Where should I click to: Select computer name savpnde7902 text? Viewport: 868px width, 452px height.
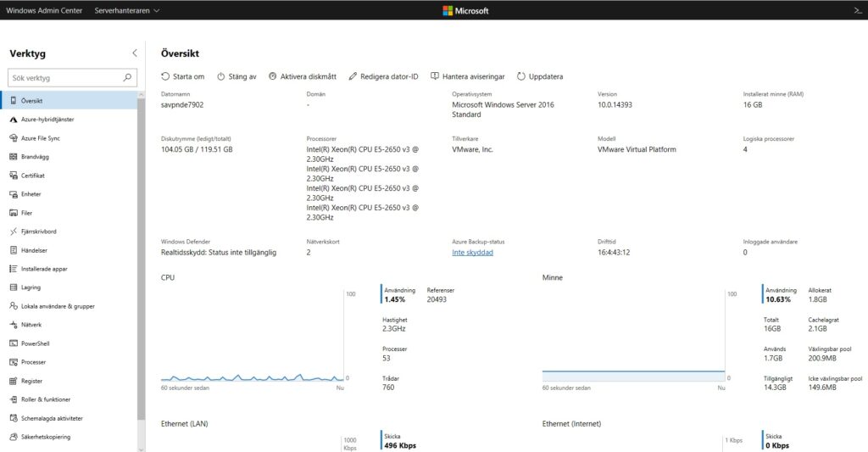pyautogui.click(x=182, y=104)
